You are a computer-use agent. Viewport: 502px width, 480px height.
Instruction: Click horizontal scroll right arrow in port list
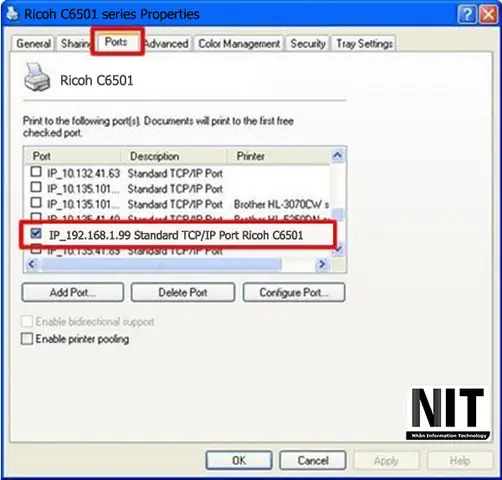tap(322, 264)
